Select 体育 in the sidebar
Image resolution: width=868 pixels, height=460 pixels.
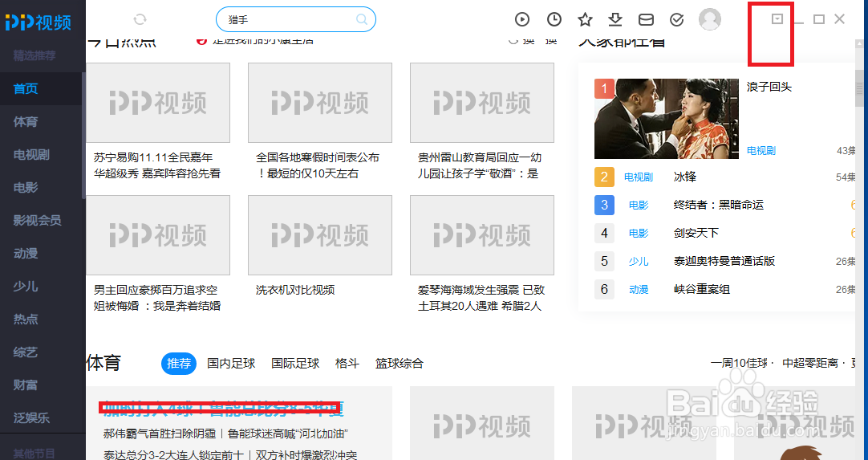26,122
